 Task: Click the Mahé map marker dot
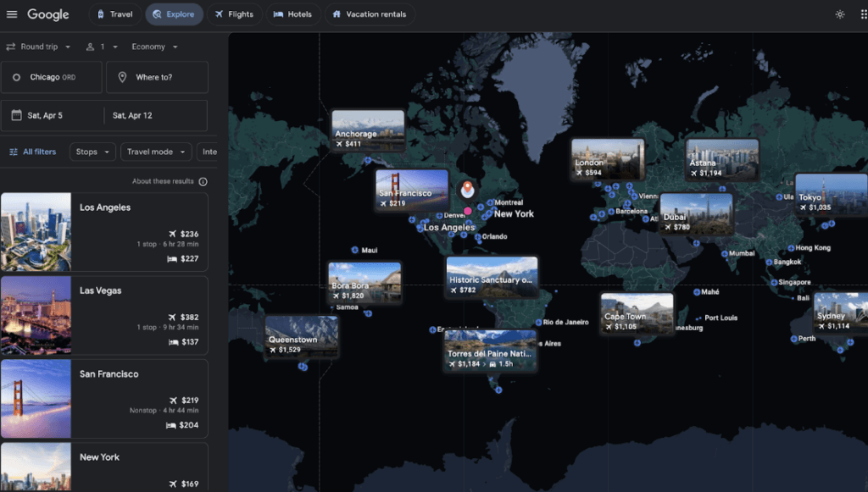coord(697,292)
